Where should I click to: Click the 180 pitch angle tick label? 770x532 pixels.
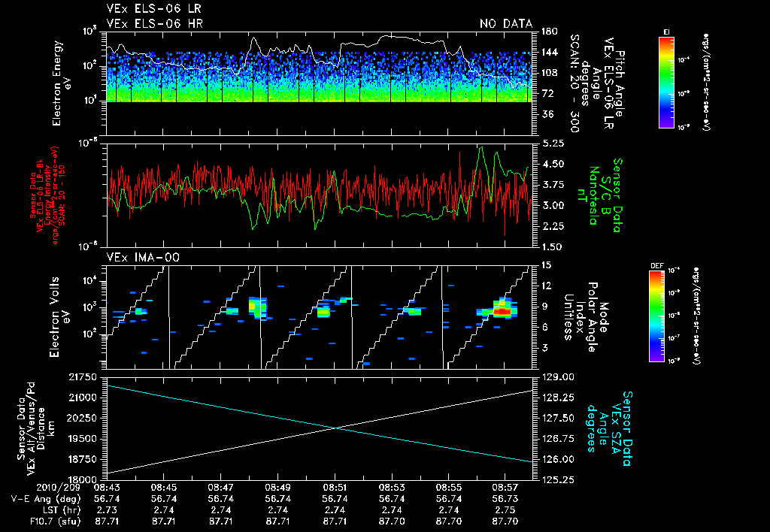[549, 32]
